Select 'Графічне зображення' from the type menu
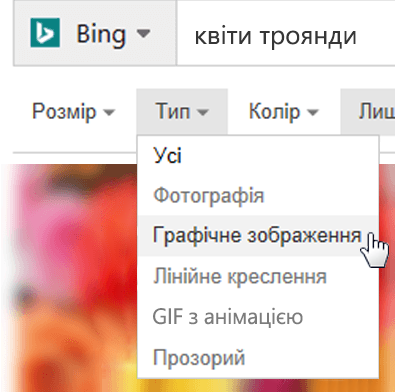The image size is (395, 392). pos(258,235)
